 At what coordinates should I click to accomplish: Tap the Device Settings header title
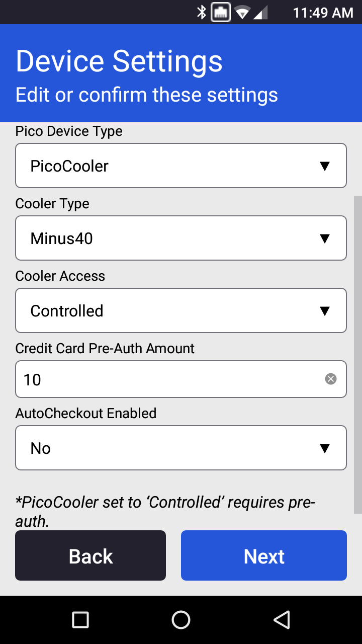[119, 61]
